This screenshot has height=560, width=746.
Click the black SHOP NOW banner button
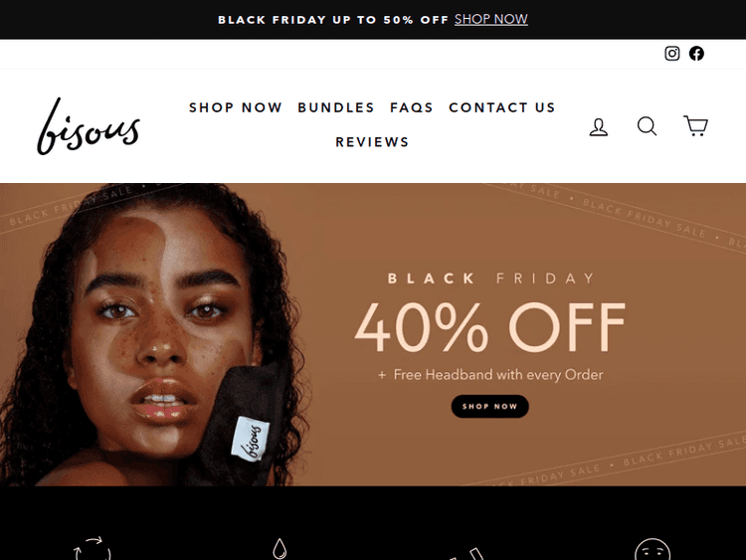click(x=489, y=406)
